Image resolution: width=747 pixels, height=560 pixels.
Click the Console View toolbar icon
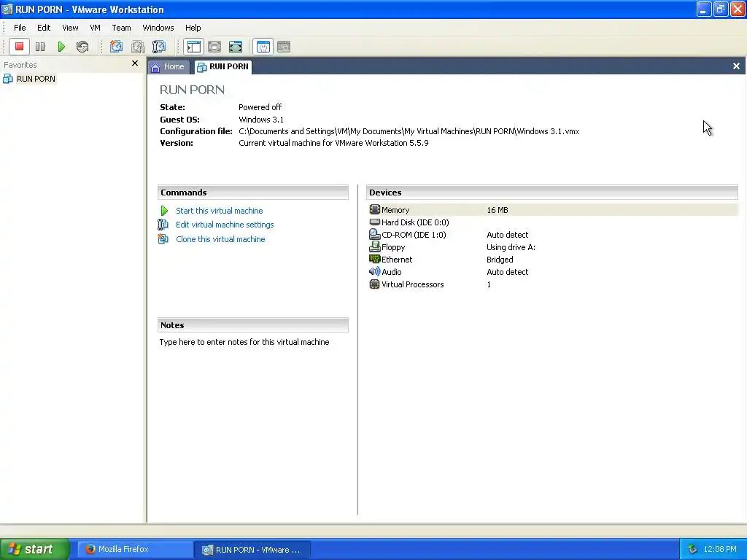tap(284, 47)
